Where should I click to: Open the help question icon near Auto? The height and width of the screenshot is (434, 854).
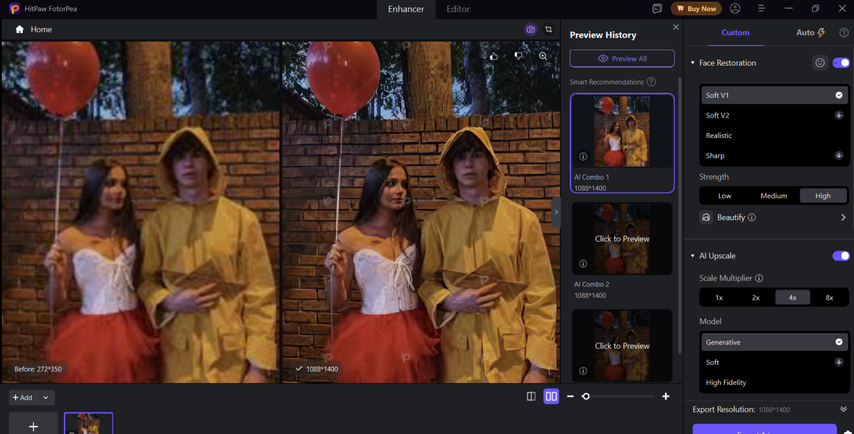tap(844, 33)
